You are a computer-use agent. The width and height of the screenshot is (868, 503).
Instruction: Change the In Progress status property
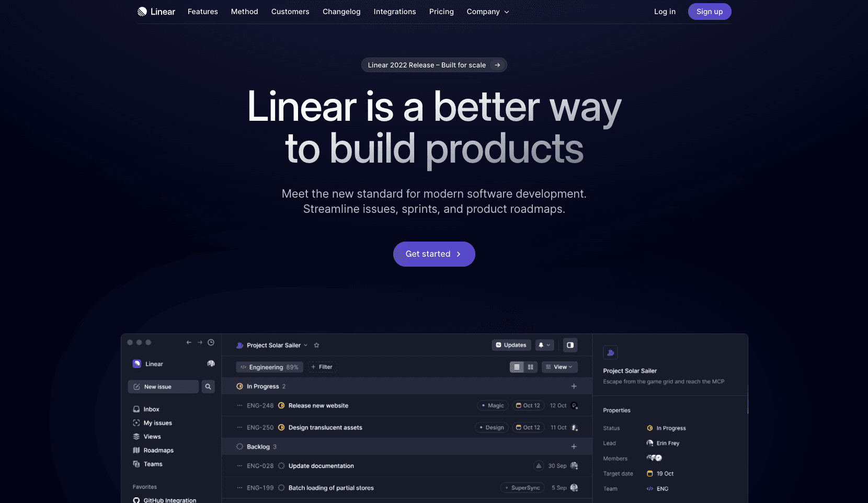coord(666,428)
